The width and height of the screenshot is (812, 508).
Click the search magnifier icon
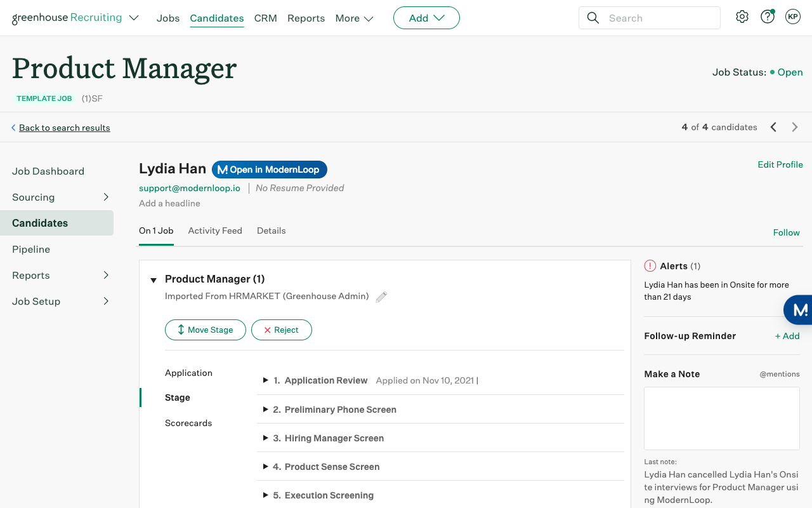click(593, 18)
